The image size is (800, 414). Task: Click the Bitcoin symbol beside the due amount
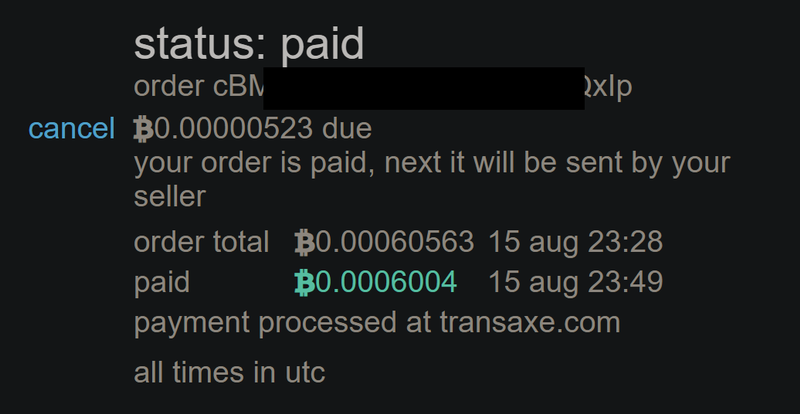(142, 129)
